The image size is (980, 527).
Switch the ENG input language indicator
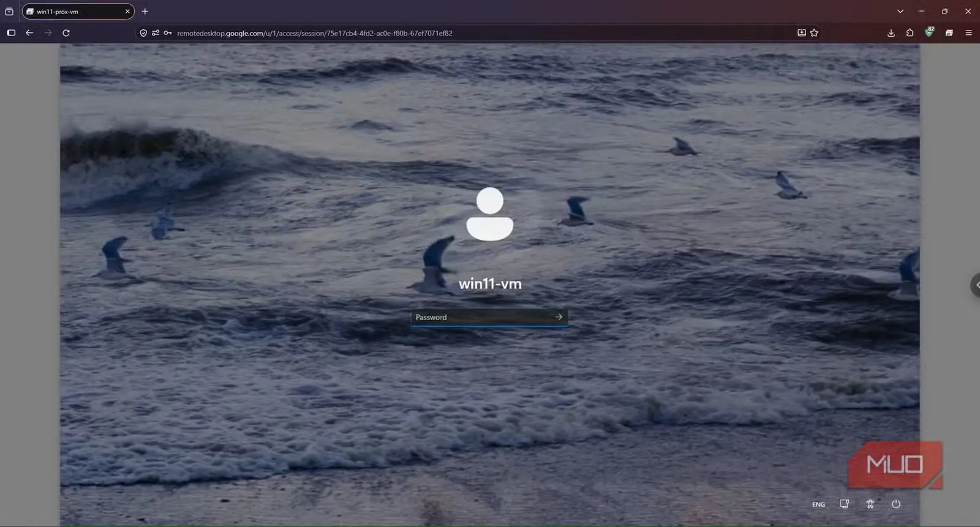pyautogui.click(x=818, y=504)
